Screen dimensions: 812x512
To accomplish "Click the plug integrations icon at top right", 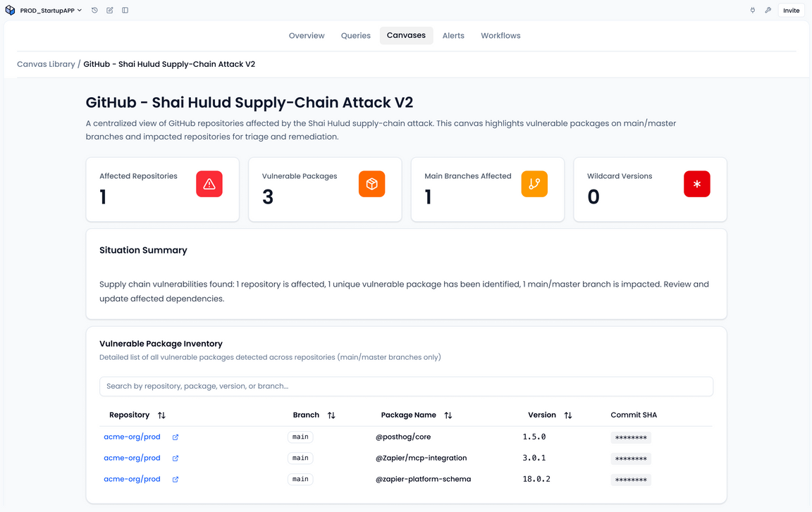I will click(752, 10).
